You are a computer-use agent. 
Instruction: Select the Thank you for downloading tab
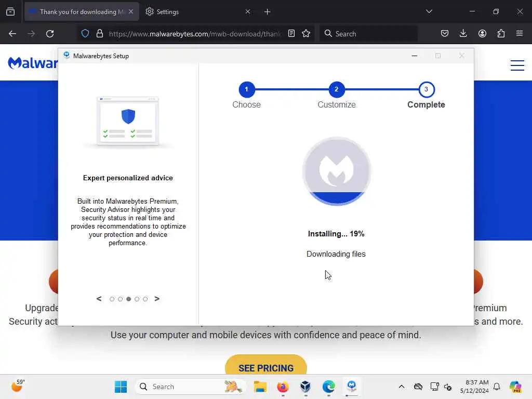(82, 12)
